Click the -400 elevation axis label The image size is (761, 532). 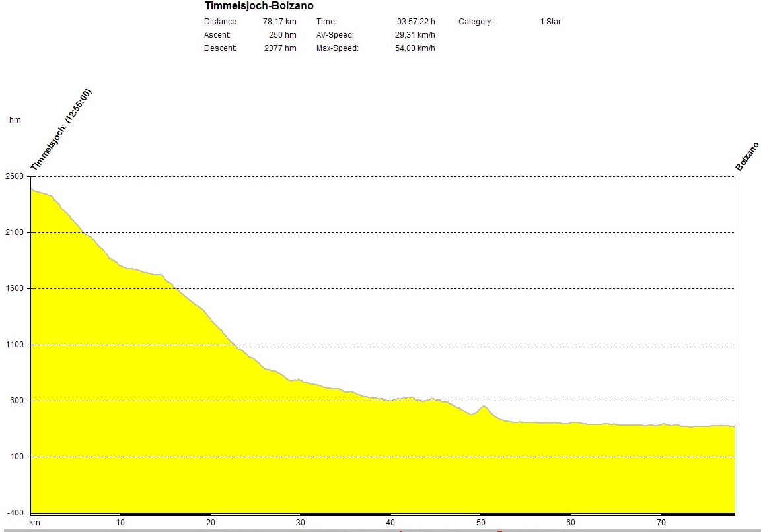(x=15, y=514)
